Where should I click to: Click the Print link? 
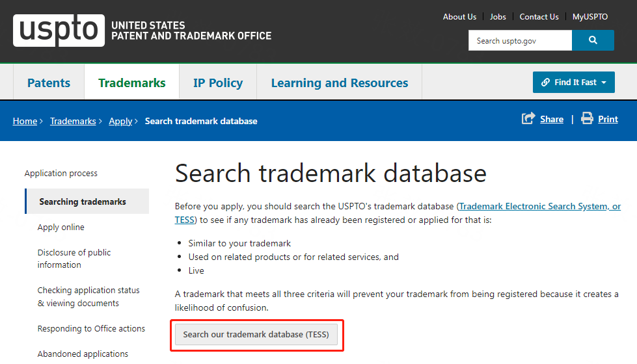[608, 119]
